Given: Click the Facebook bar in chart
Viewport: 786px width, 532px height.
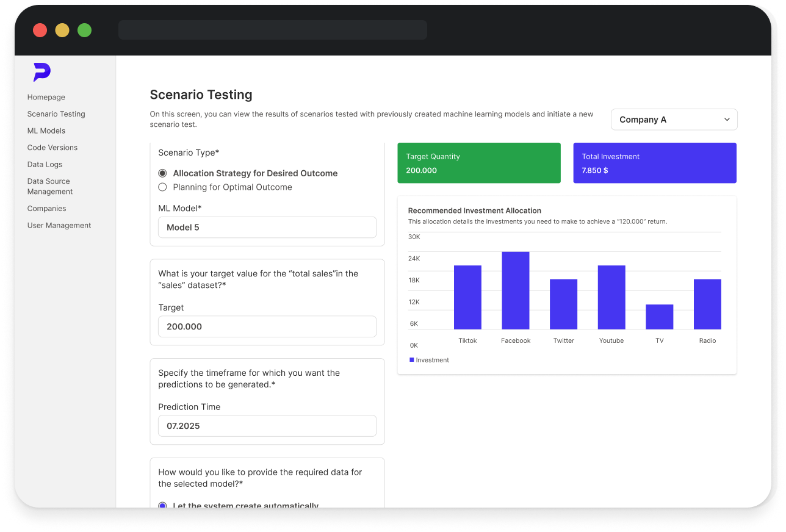Looking at the screenshot, I should 515,290.
